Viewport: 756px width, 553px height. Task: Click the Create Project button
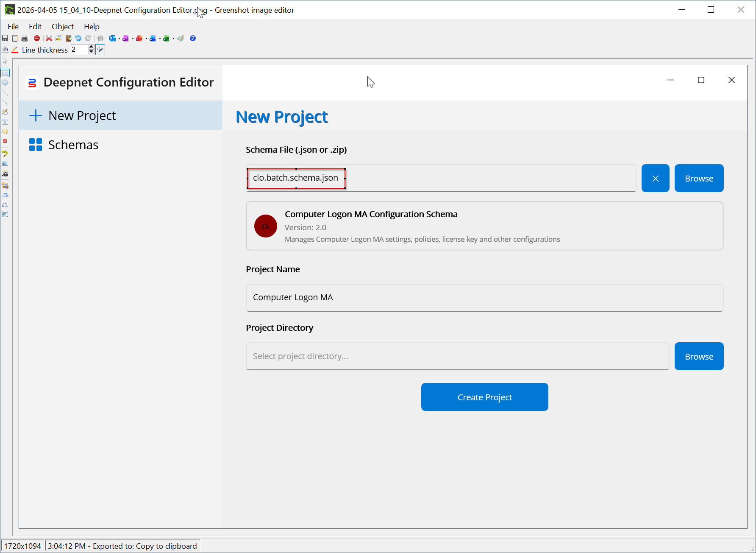point(484,397)
